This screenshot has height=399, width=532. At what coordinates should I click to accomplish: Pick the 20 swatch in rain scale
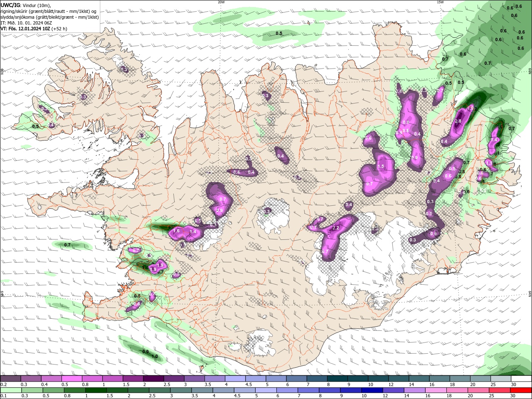pos(478,390)
